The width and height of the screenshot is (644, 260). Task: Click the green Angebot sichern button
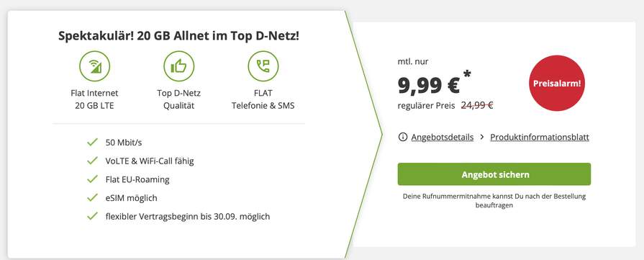point(494,174)
